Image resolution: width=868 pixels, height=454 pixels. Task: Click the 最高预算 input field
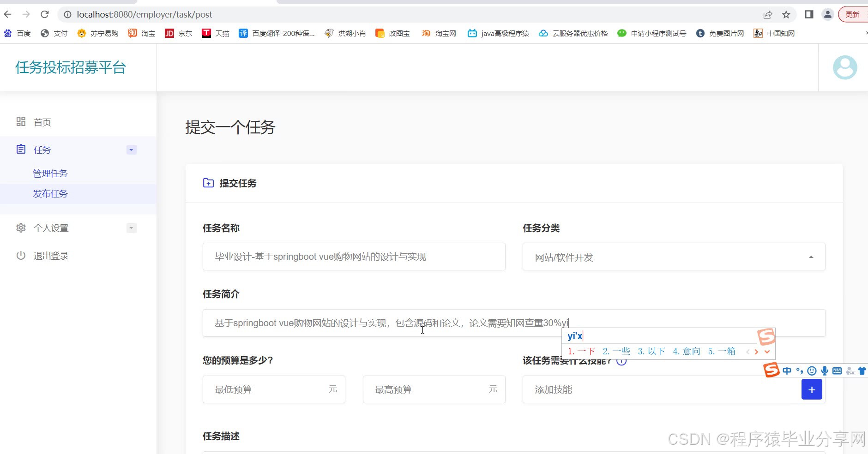[x=434, y=389]
